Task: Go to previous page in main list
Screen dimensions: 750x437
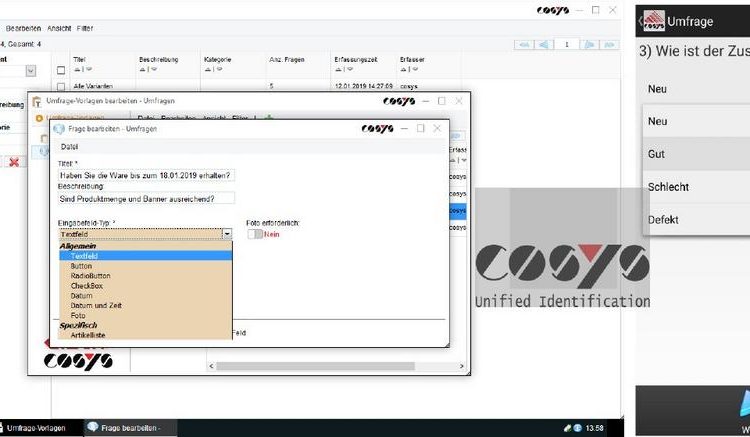Action: [x=544, y=44]
